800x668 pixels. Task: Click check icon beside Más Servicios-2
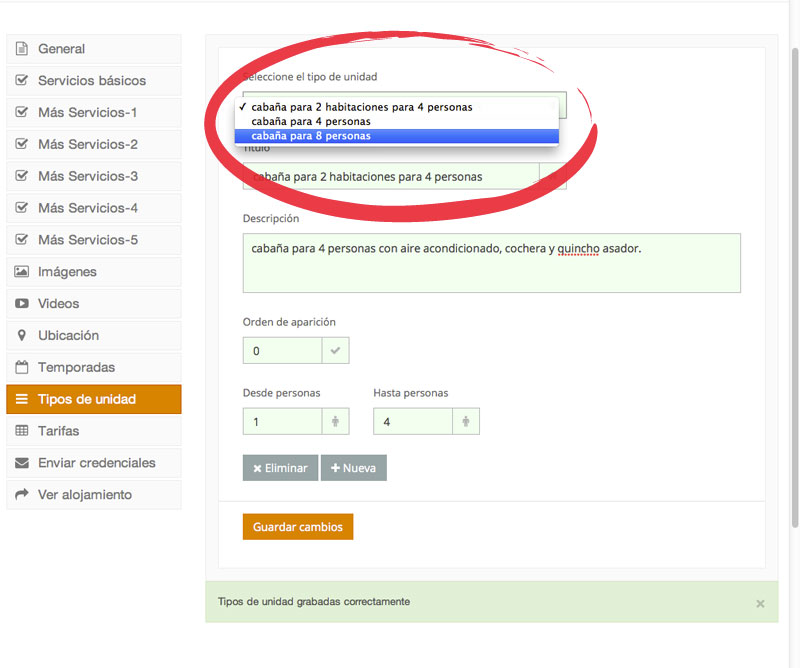pyautogui.click(x=21, y=144)
